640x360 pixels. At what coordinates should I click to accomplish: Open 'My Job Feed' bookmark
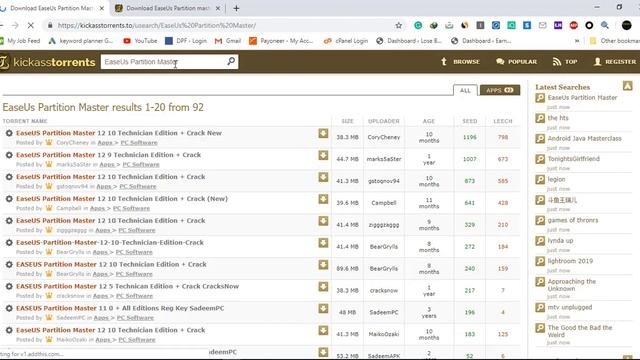(20, 41)
